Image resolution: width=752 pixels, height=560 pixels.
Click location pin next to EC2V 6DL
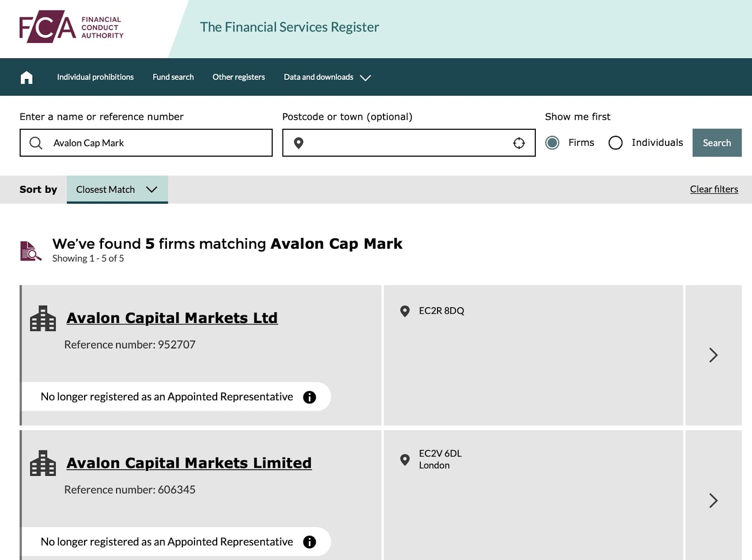pyautogui.click(x=405, y=460)
